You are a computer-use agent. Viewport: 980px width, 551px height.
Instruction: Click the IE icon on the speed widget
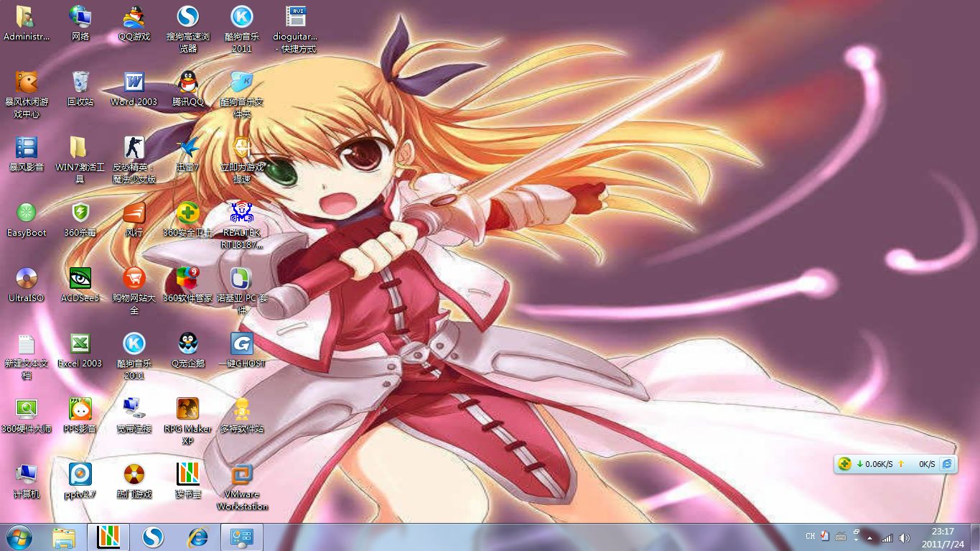(947, 464)
